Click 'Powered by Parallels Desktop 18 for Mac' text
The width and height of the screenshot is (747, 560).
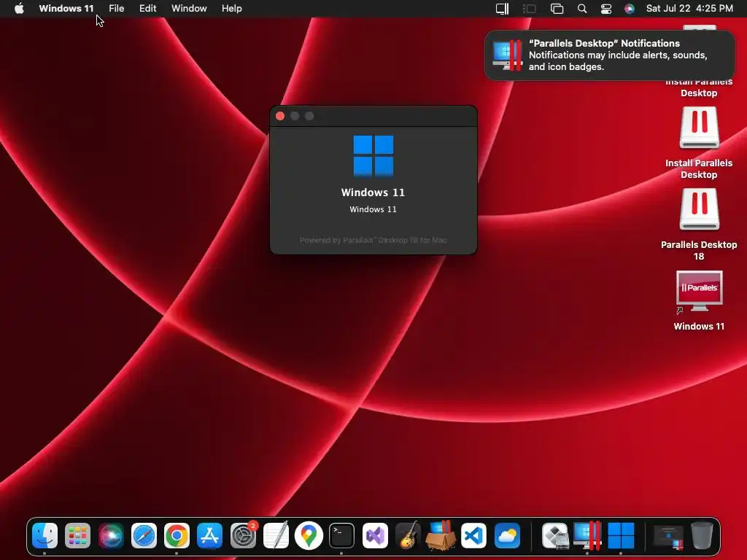[x=373, y=240]
